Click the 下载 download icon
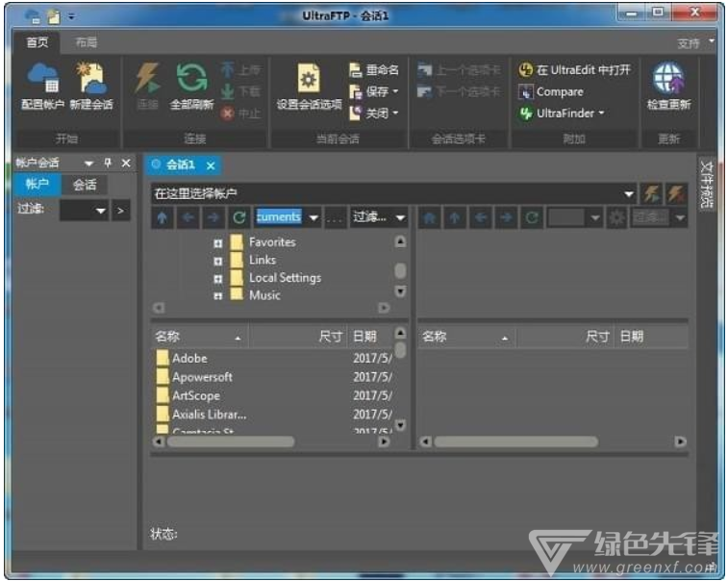Viewport: 728px width, 581px height. pyautogui.click(x=240, y=91)
